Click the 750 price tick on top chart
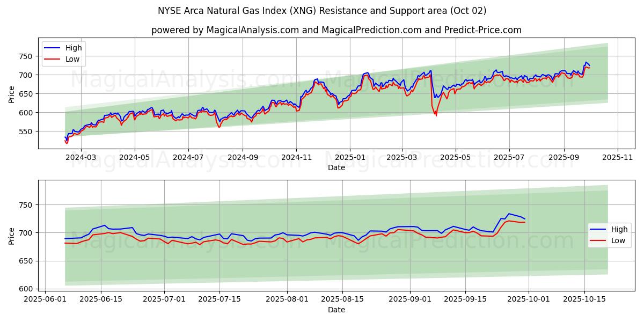The image size is (644, 322). click(x=24, y=56)
